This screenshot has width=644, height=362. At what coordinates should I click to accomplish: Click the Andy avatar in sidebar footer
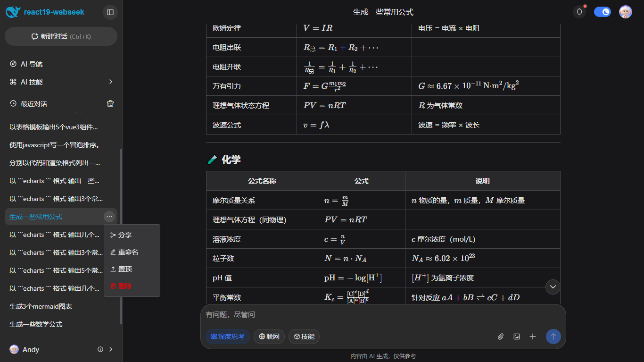14,349
